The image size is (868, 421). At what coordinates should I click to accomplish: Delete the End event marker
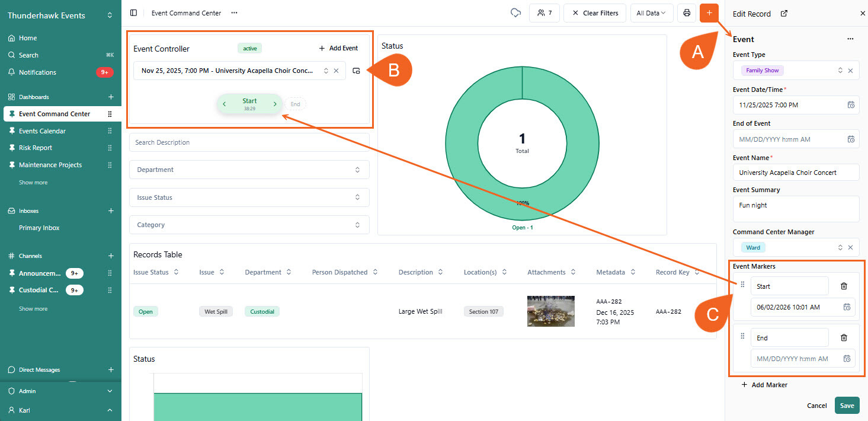point(844,337)
